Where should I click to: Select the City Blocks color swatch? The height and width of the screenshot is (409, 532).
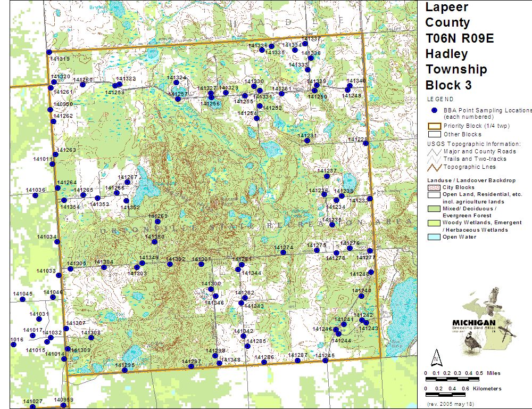[434, 187]
